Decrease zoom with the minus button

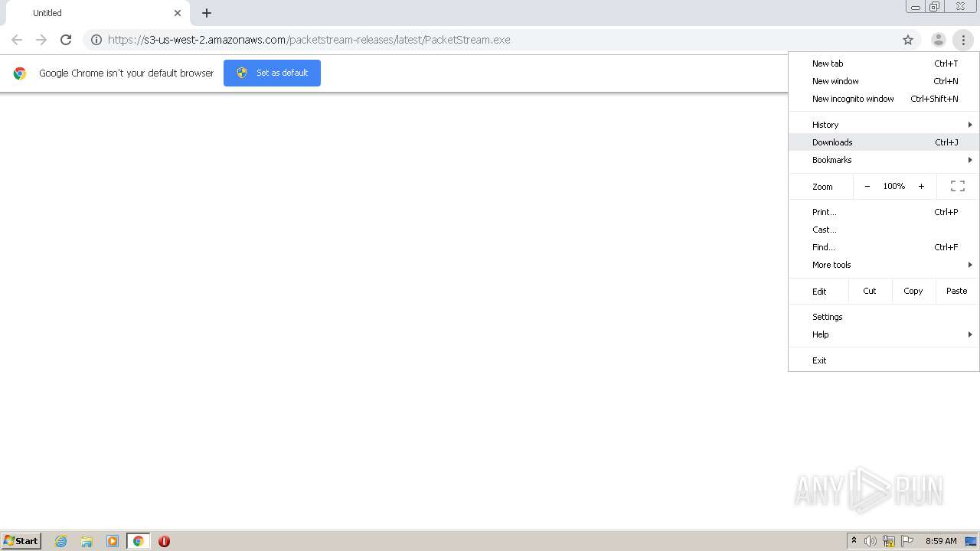867,186
